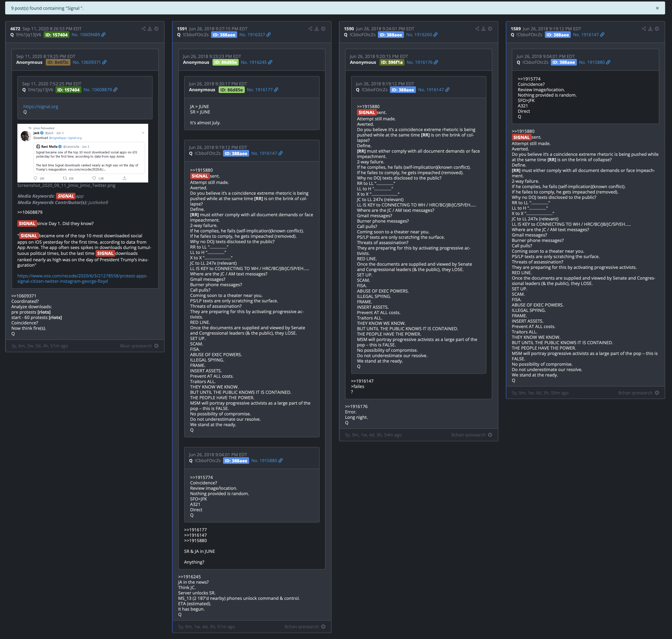Open post 1591's nested 9:04:01 PM link No. 1915880
This screenshot has width=672, height=639.
[x=264, y=460]
